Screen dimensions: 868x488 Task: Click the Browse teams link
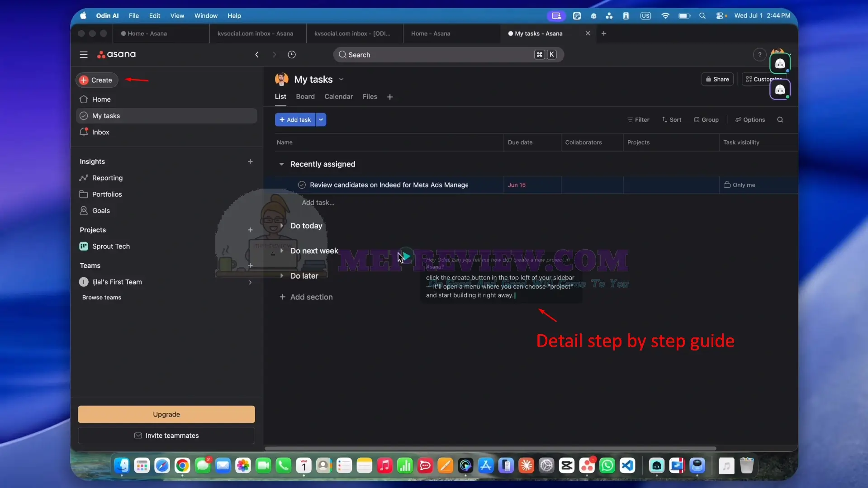[x=102, y=298]
